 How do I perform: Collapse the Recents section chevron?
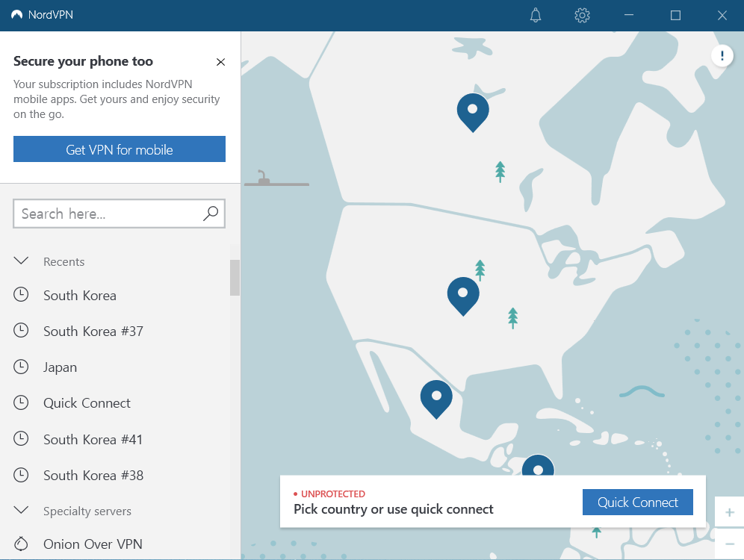(22, 261)
